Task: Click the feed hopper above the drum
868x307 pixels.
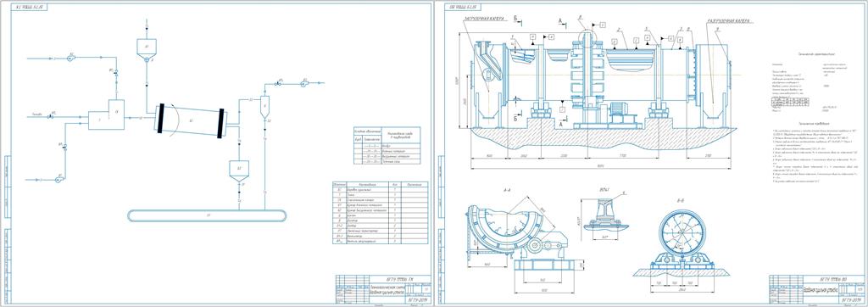Action: (x=146, y=48)
